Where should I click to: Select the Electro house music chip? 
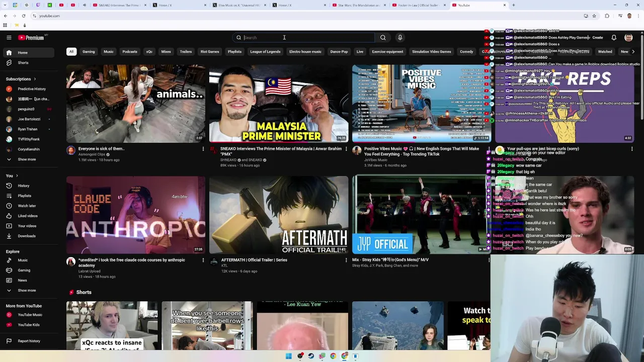point(305,52)
